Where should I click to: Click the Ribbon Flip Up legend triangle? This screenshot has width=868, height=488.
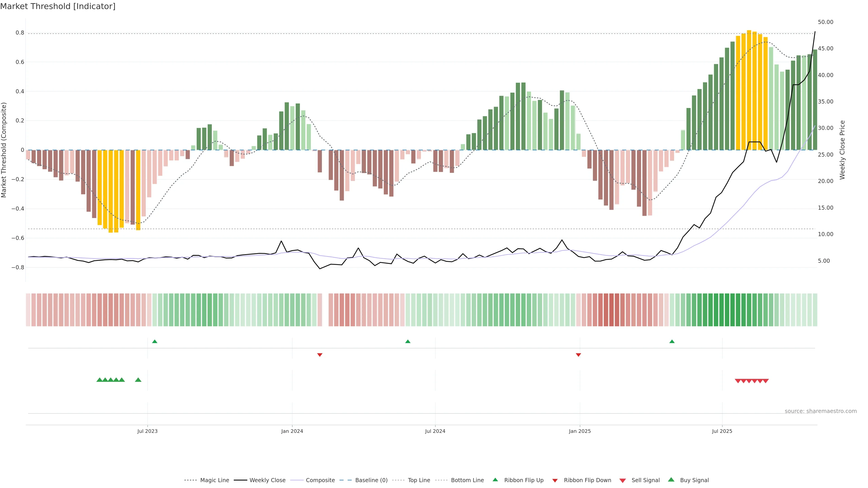coord(495,480)
